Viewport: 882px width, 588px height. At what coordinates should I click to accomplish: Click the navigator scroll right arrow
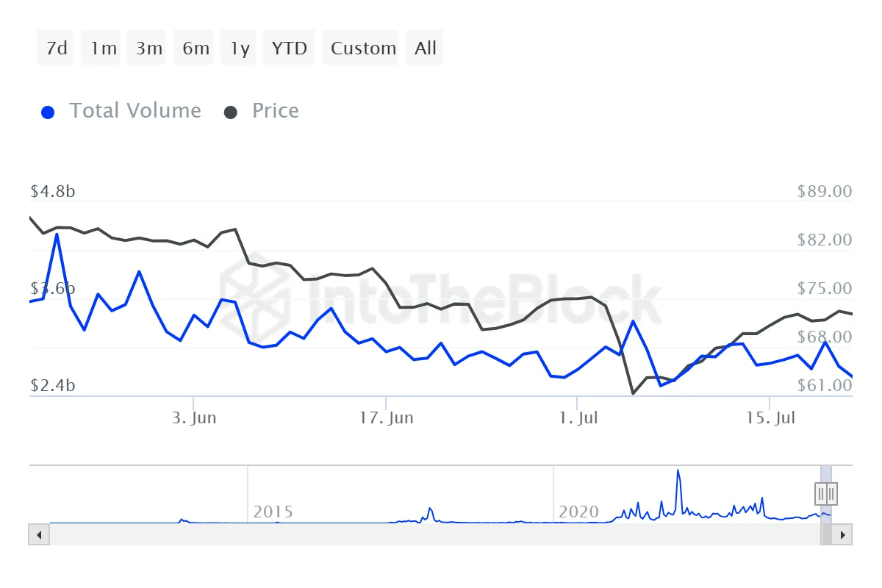[843, 534]
